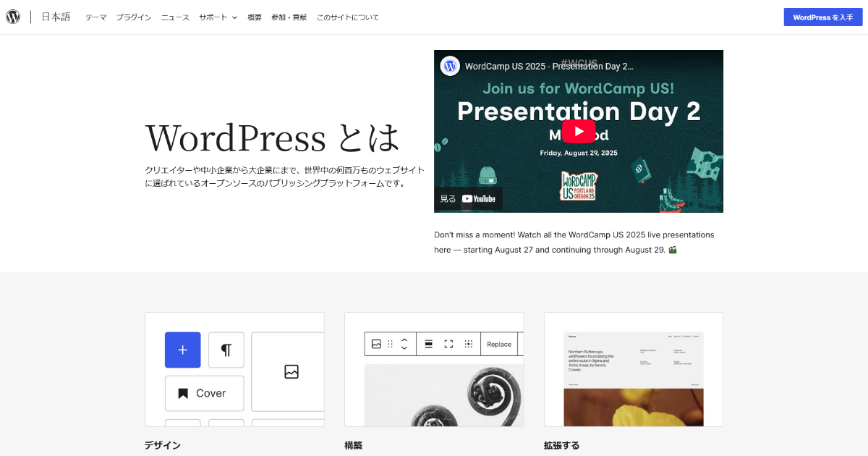This screenshot has height=456, width=868.
Task: Click the WordPress logo icon top-left
Action: coord(13,16)
